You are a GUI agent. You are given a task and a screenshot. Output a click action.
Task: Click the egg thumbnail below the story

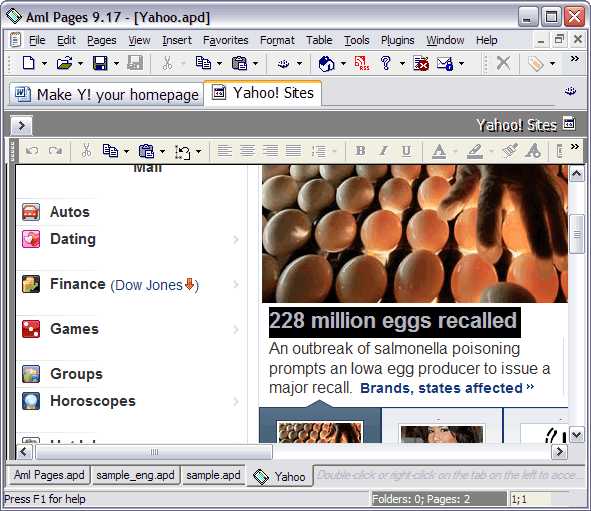320,433
